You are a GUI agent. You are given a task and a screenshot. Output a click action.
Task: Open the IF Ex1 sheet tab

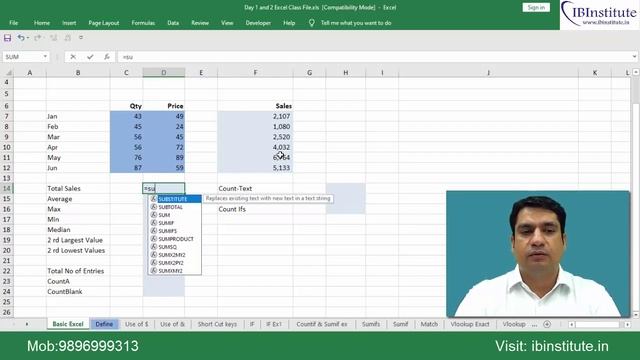[274, 324]
